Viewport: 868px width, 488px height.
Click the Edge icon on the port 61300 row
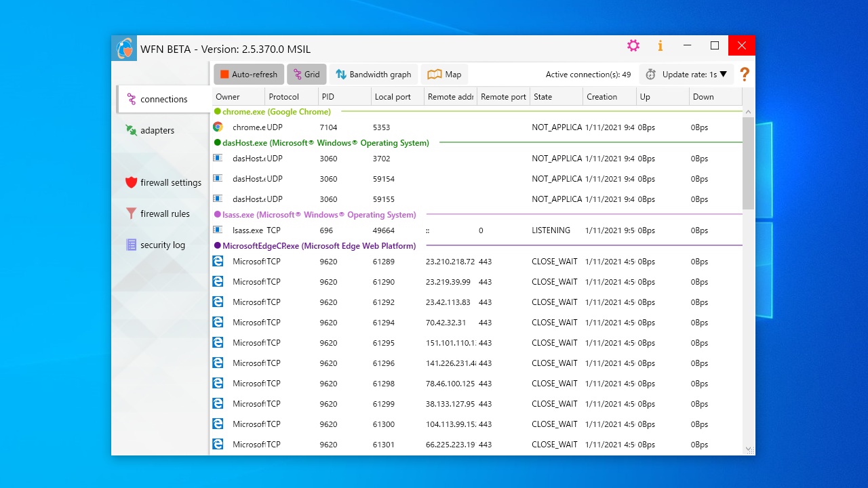(x=218, y=424)
